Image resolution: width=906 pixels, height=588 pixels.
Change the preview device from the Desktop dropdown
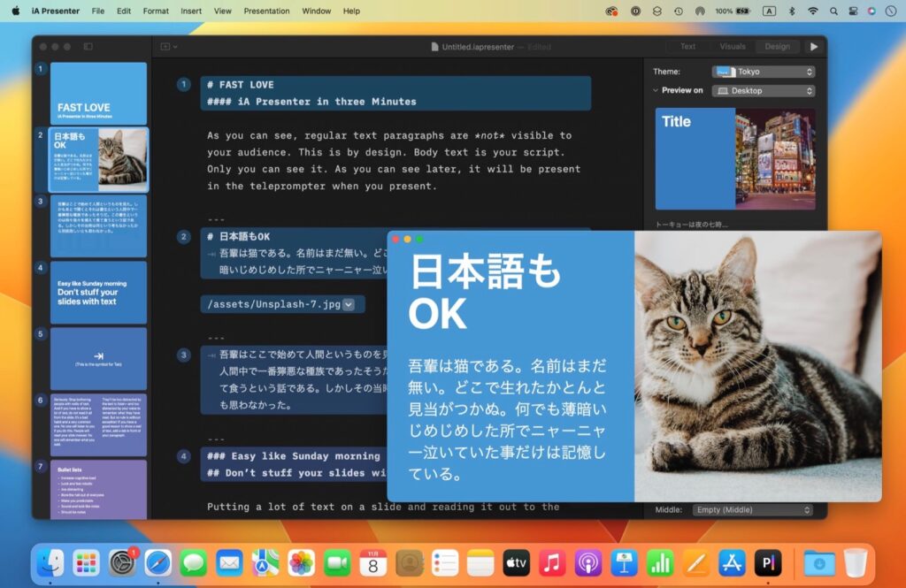(x=763, y=90)
